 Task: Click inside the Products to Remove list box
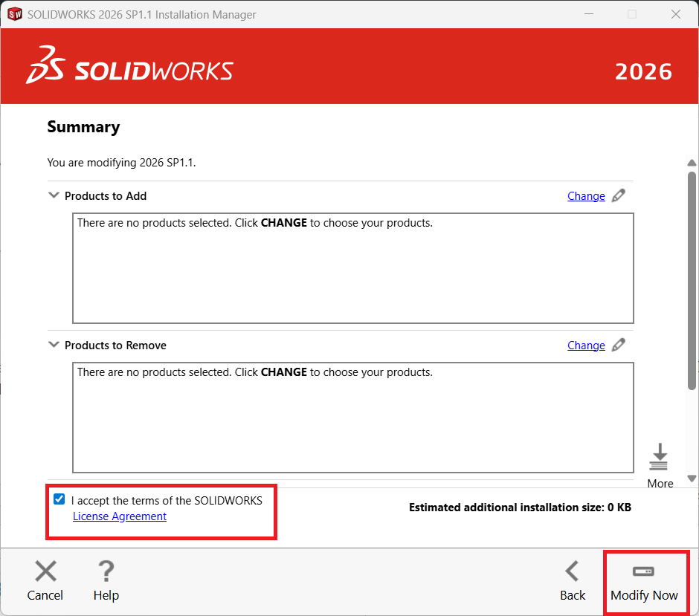[x=352, y=424]
